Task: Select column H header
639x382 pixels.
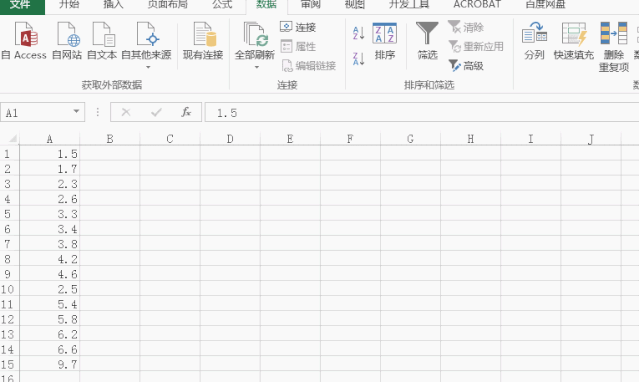Action: 470,139
